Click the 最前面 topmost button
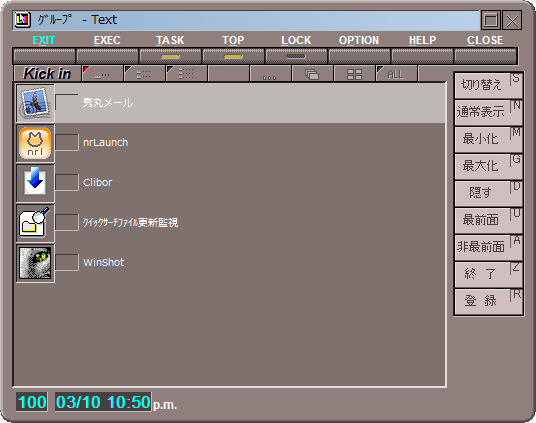This screenshot has width=536, height=423. click(488, 220)
